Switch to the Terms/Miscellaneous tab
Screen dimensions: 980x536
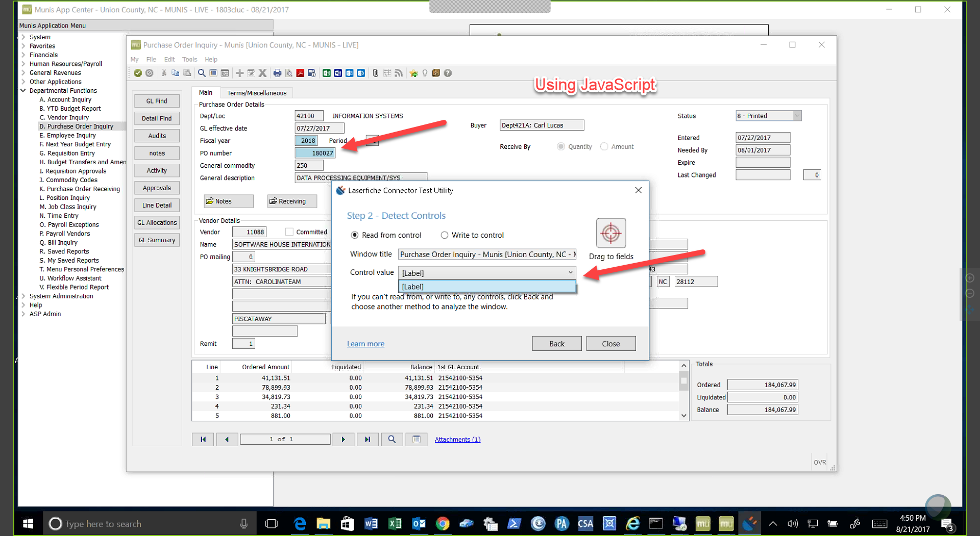click(x=256, y=93)
